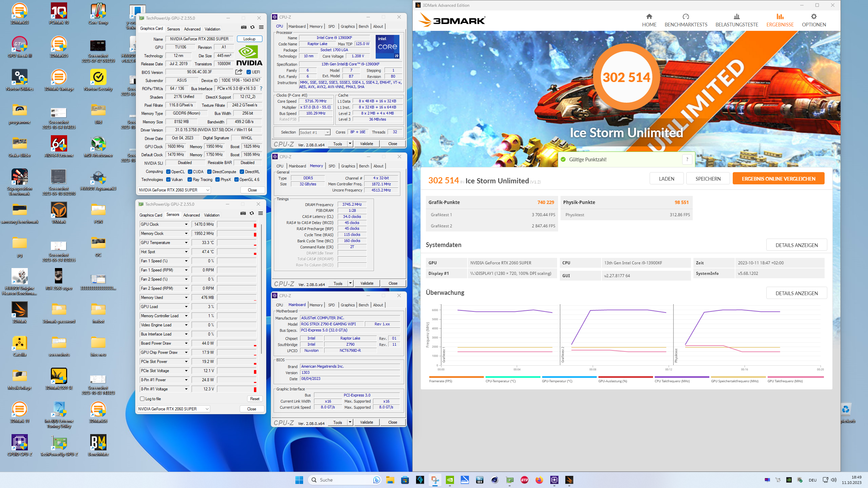Open SPD tab in top CPU-Z window

coord(331,26)
